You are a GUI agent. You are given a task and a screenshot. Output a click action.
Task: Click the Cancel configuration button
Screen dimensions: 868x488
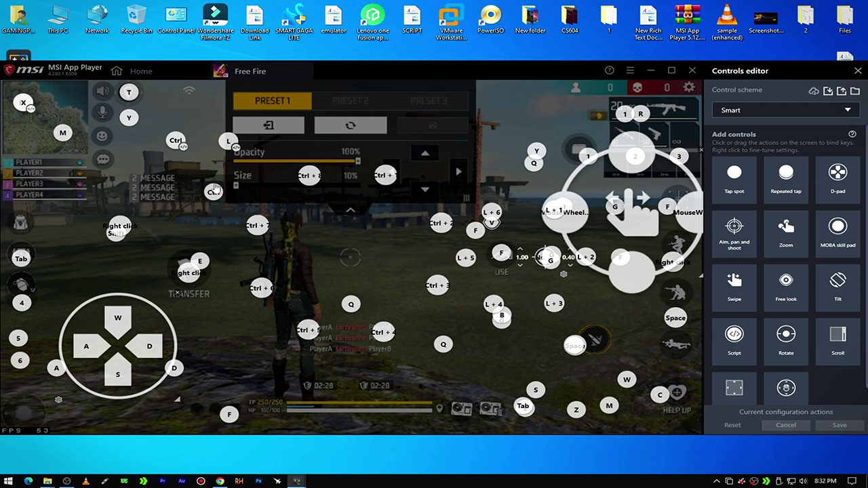coord(786,425)
